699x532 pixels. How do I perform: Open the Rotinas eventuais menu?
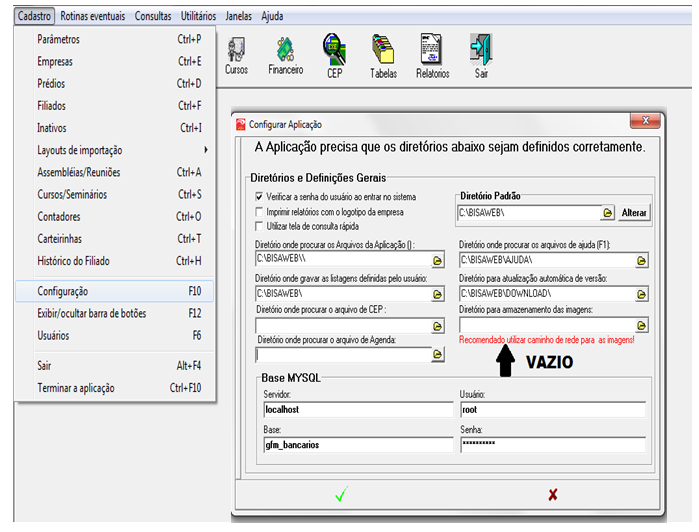[94, 17]
